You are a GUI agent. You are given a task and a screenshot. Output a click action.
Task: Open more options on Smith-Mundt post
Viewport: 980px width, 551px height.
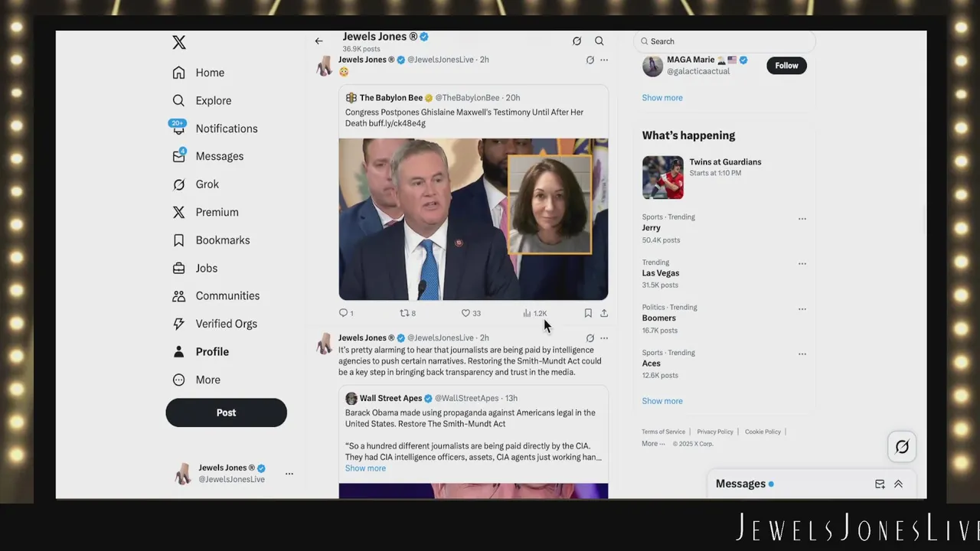604,338
